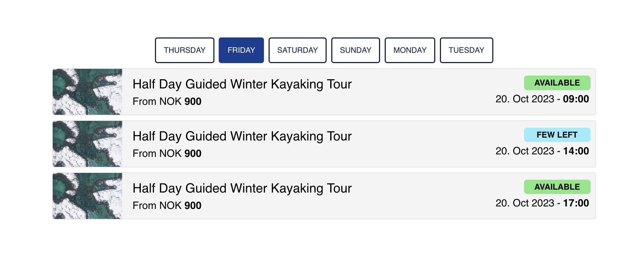Image resolution: width=644 pixels, height=256 pixels.
Task: Switch to the Sunday tab
Action: coord(355,50)
